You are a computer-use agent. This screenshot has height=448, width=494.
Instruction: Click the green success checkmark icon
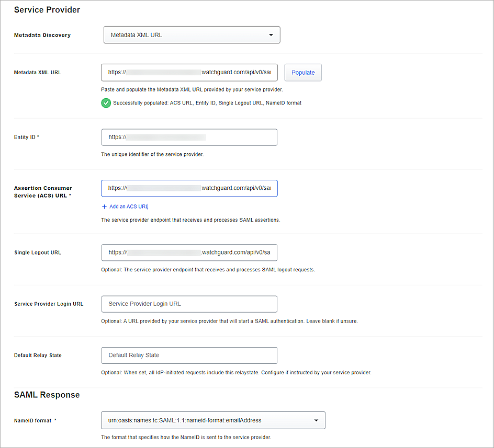pyautogui.click(x=106, y=103)
